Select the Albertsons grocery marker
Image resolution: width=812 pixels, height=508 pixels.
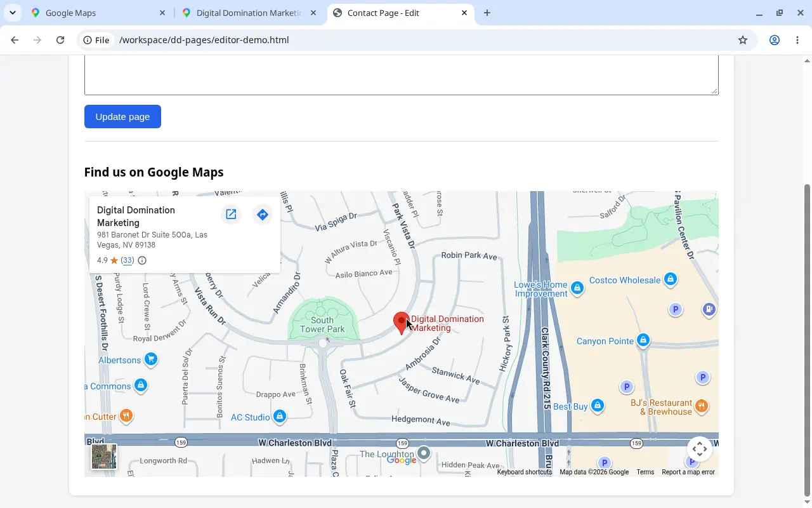click(150, 360)
